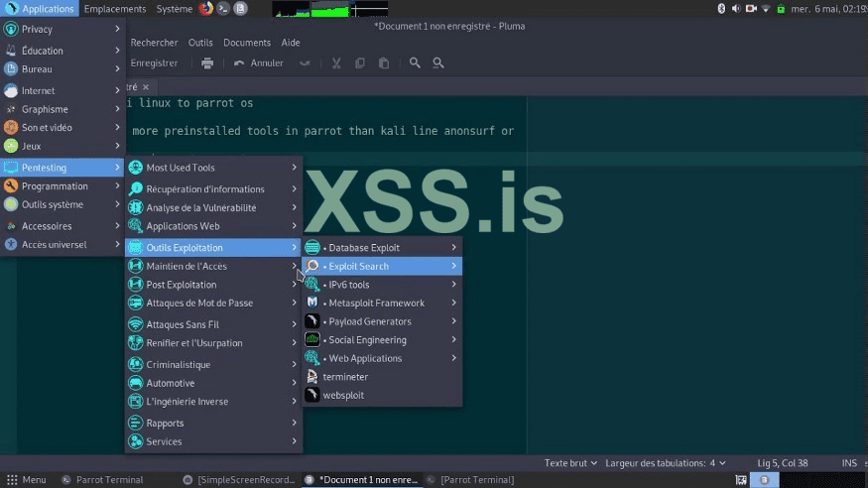
Task: Click the Lig 5, Col 38 status text
Action: 783,463
